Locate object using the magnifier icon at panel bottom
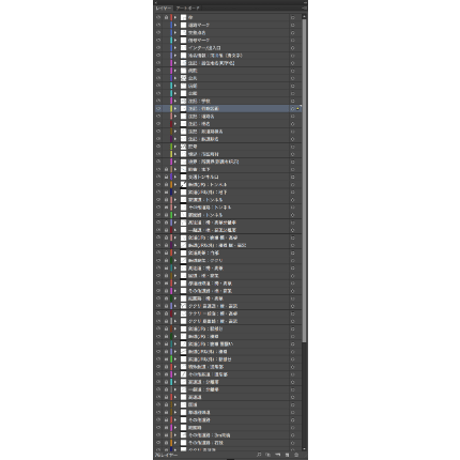460x460 pixels. (259, 455)
